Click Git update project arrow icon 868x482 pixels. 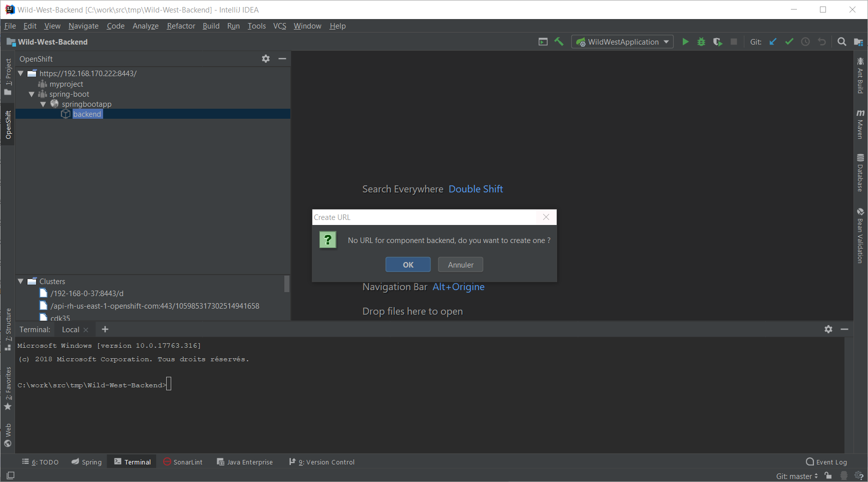click(x=773, y=42)
